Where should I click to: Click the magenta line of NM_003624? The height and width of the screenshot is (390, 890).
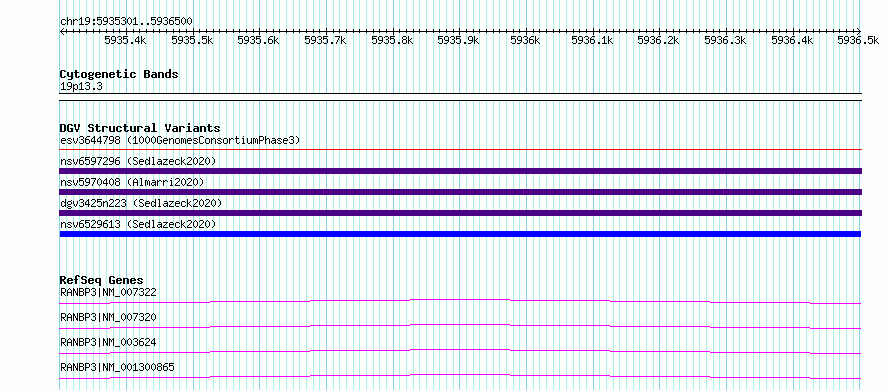460,351
